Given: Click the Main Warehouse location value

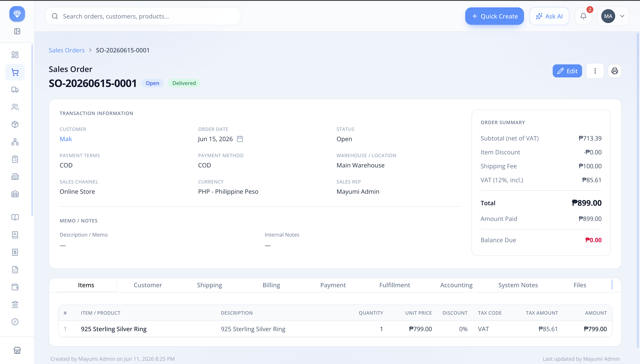Looking at the screenshot, I should click(360, 165).
